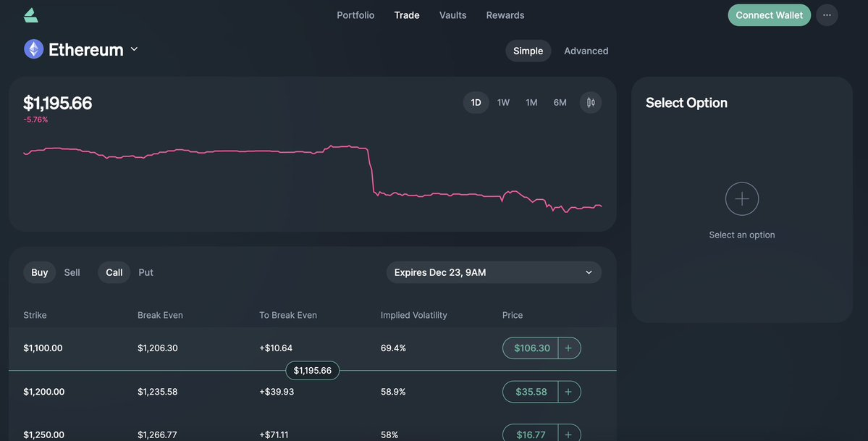Switch to Advanced trading view

click(586, 51)
